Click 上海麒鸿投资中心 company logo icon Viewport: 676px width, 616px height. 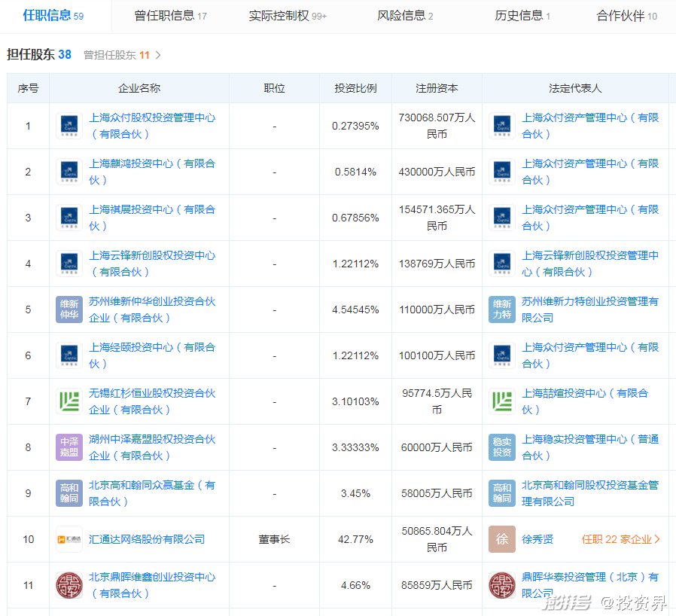coord(69,172)
